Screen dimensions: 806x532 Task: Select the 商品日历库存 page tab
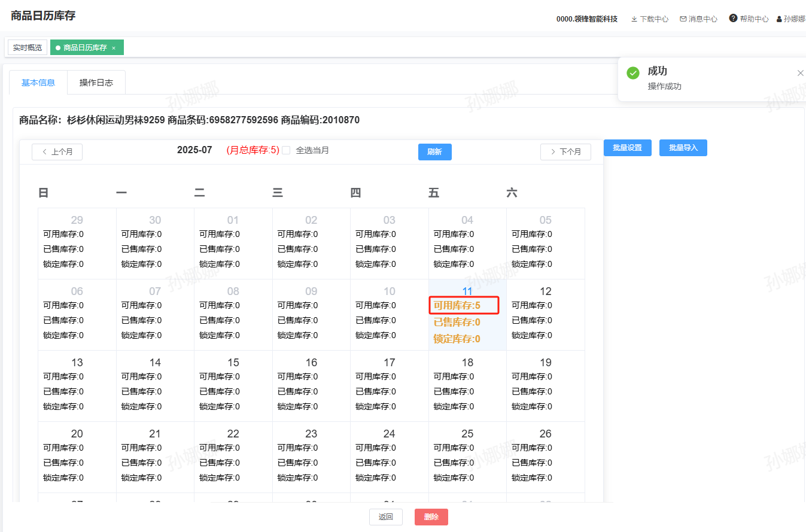86,48
